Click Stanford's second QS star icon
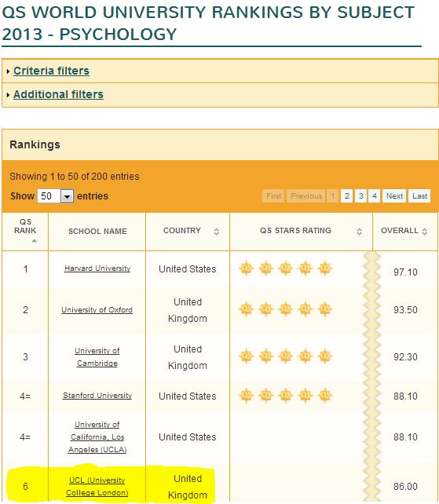 pos(266,395)
